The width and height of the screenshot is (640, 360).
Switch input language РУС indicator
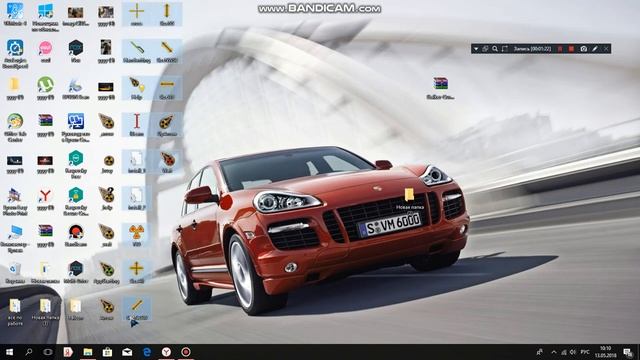pyautogui.click(x=585, y=352)
